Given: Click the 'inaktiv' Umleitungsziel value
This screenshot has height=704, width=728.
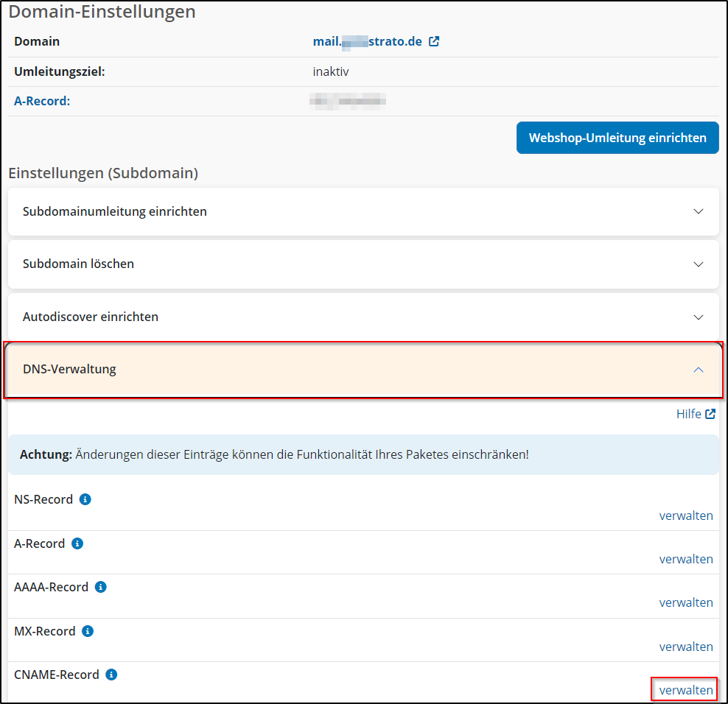Looking at the screenshot, I should [331, 71].
